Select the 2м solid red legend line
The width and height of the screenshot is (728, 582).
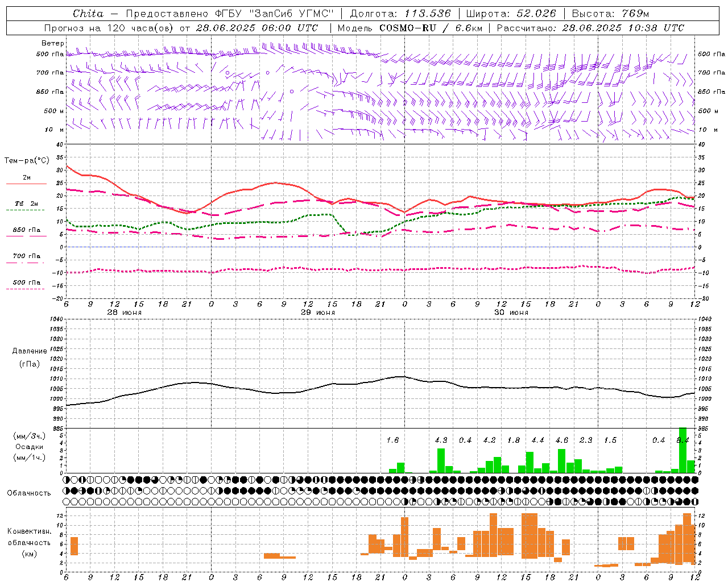[26, 184]
